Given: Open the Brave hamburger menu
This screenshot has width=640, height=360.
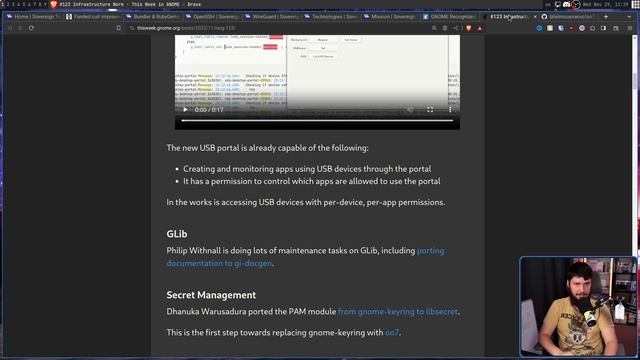Looking at the screenshot, I should [x=630, y=28].
